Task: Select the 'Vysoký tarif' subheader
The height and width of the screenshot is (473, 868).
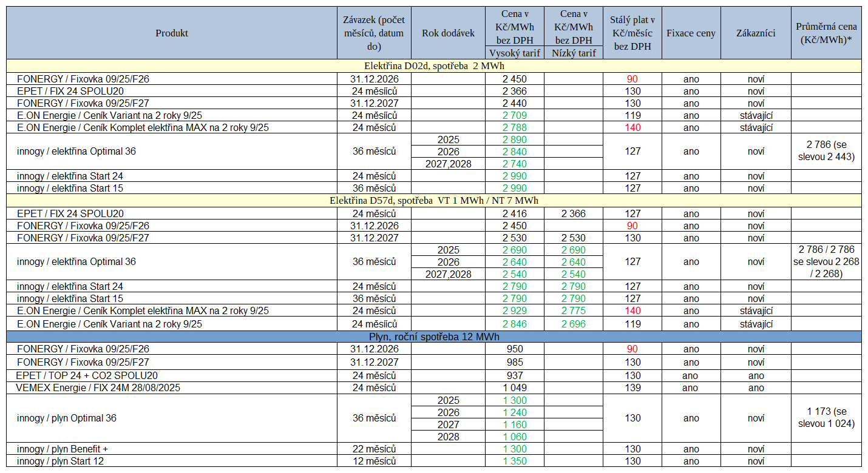Action: click(x=514, y=53)
